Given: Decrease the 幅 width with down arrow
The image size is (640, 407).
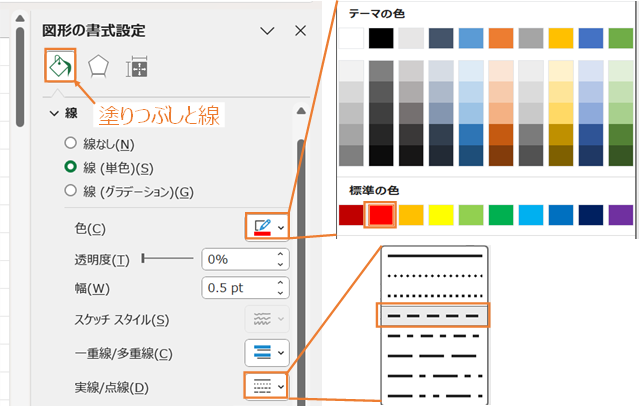Looking at the screenshot, I should 280,293.
